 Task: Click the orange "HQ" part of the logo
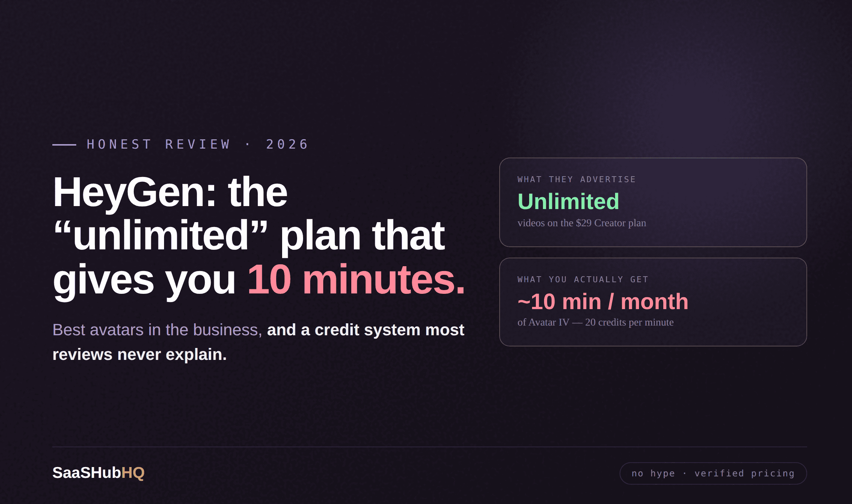click(x=133, y=473)
